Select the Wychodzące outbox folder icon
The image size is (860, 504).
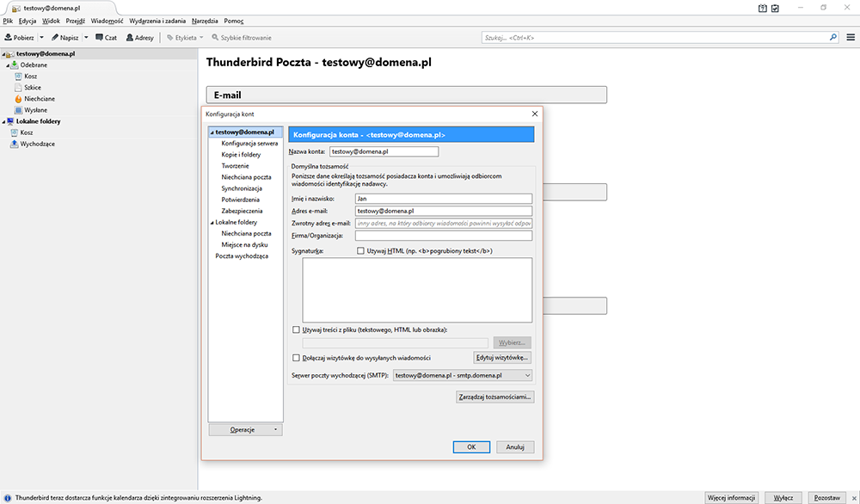tap(15, 144)
